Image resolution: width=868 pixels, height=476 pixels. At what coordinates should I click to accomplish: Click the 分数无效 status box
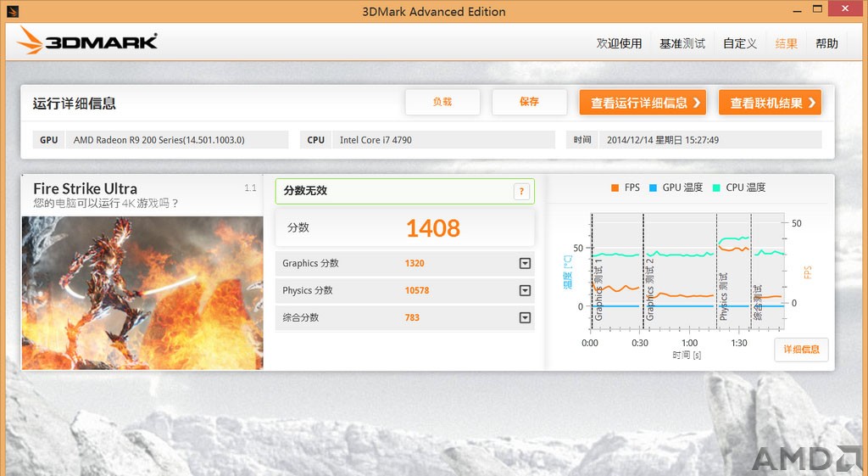pyautogui.click(x=404, y=191)
